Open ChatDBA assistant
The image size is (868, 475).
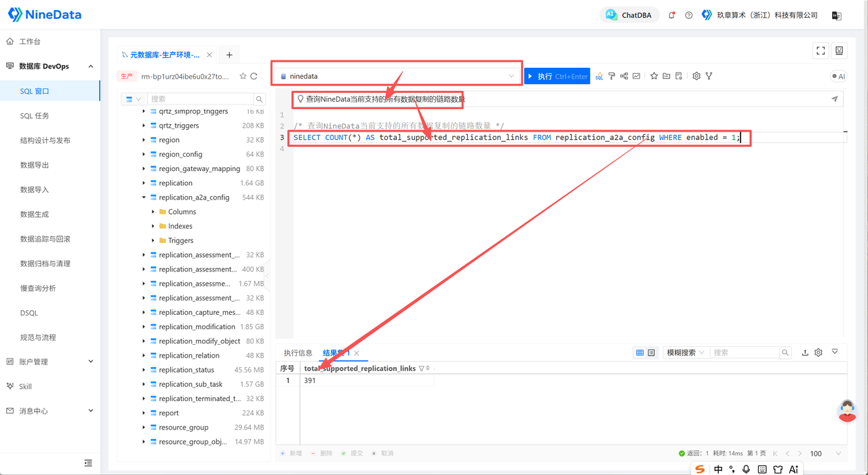point(629,15)
